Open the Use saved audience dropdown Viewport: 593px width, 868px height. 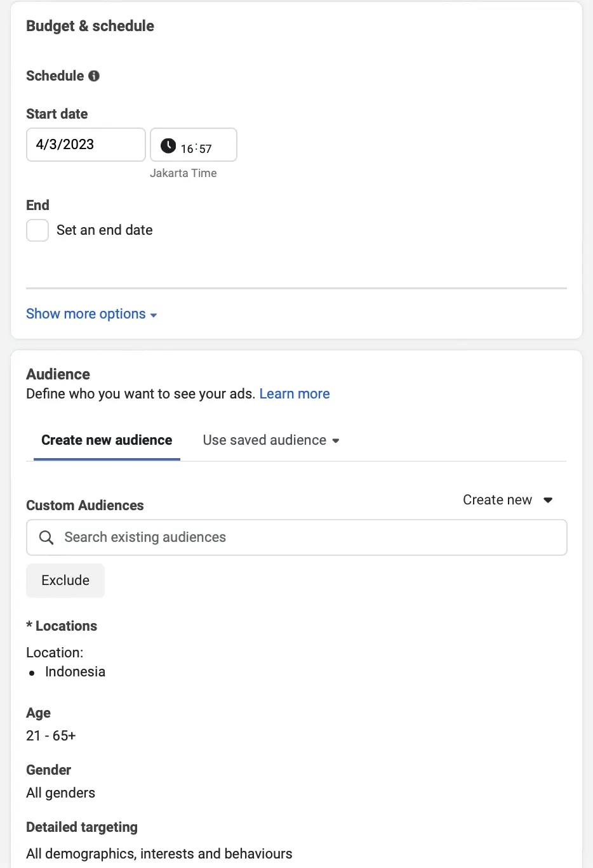(x=265, y=440)
